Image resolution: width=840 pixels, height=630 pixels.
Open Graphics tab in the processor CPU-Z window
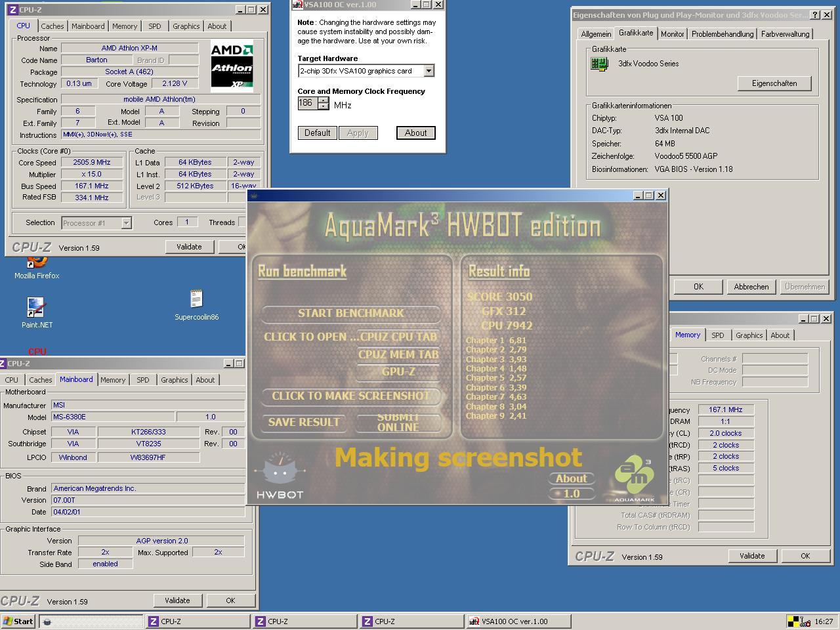[186, 26]
